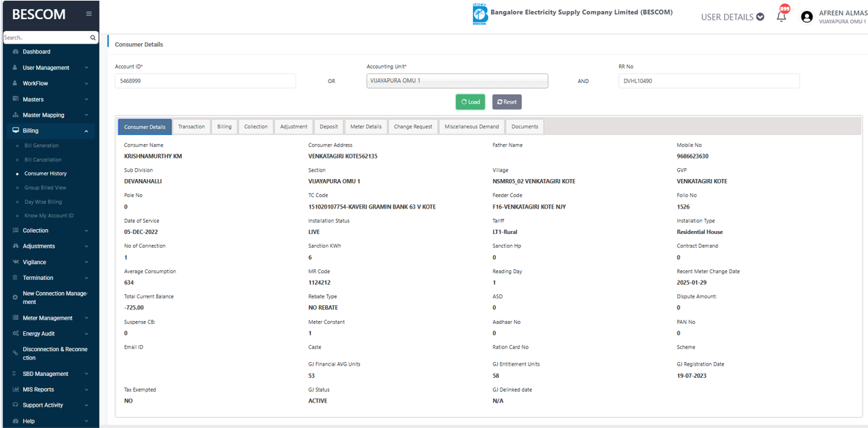Open Bill Generation under Billing
This screenshot has height=428, width=868.
(41, 145)
